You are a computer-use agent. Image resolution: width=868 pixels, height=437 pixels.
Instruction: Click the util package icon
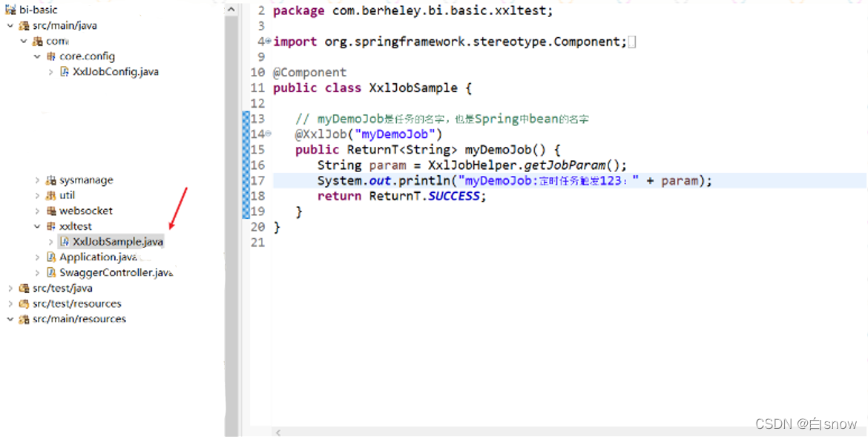pos(51,196)
